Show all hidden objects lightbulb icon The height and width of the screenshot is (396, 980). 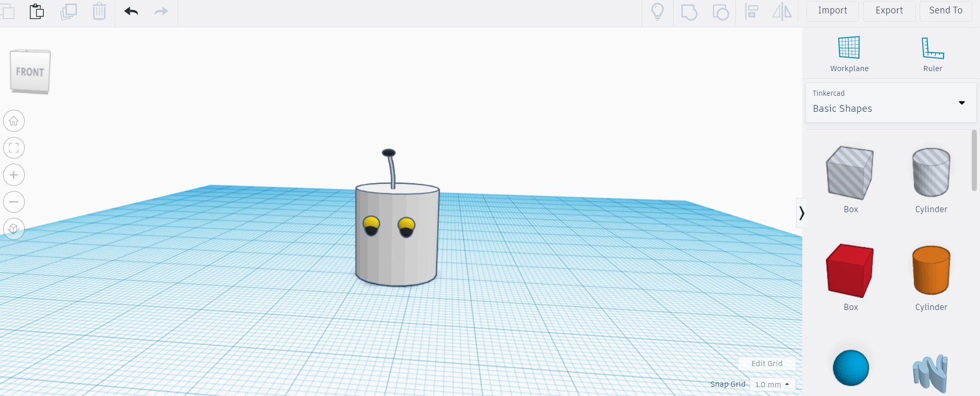point(658,11)
